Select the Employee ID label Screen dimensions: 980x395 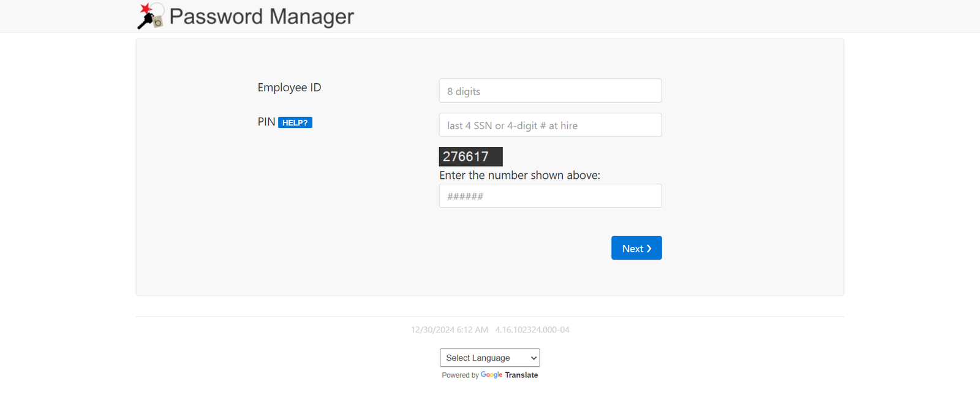tap(288, 88)
